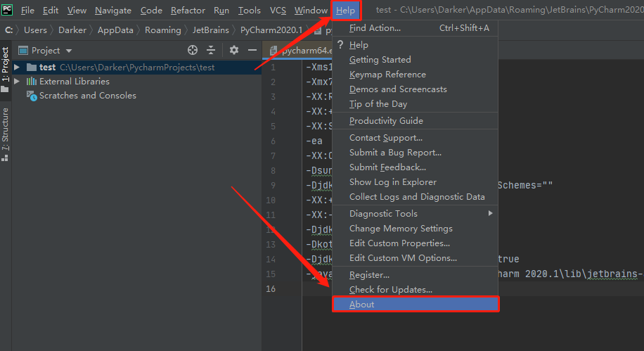Show Tip of the Day

(x=415, y=104)
